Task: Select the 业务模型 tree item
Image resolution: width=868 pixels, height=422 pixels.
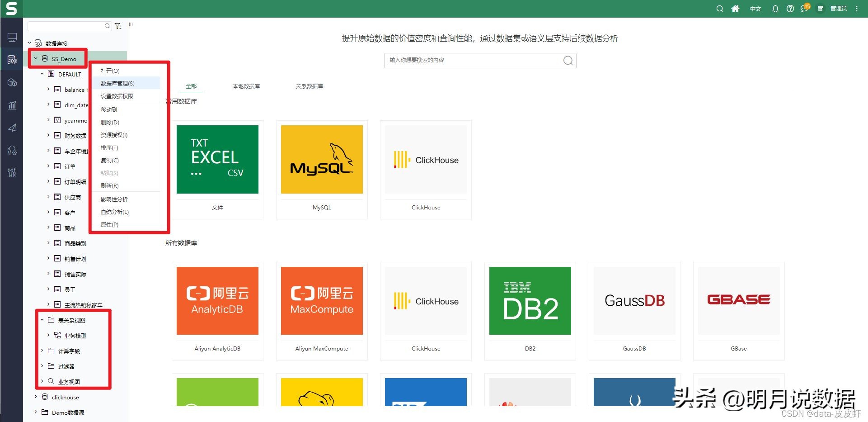Action: 75,336
